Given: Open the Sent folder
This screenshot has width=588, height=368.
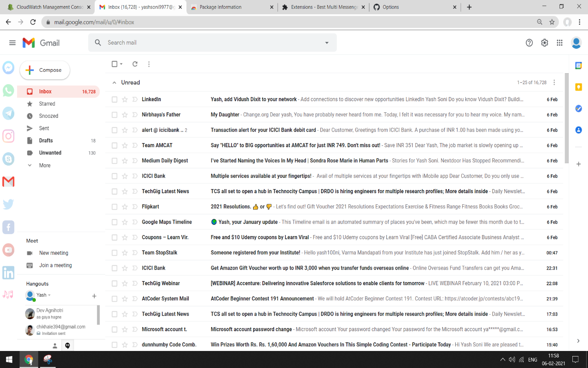Looking at the screenshot, I should tap(58, 128).
